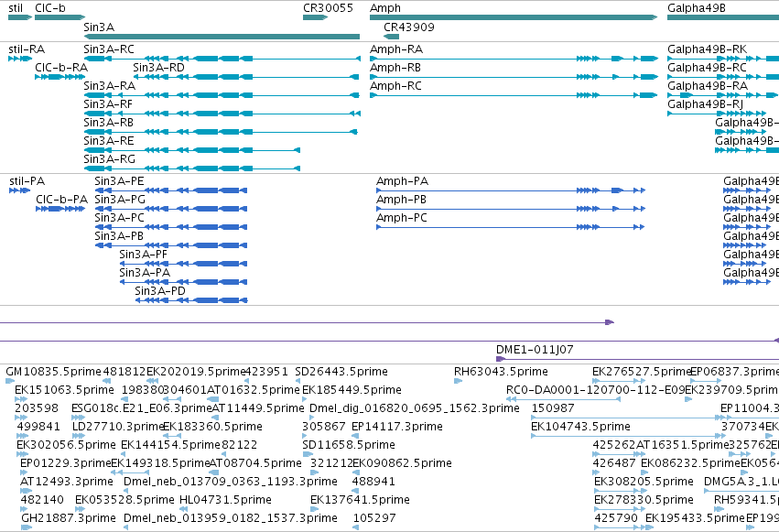The width and height of the screenshot is (779, 532).
Task: Click the CIC-b gene label
Action: click(50, 8)
